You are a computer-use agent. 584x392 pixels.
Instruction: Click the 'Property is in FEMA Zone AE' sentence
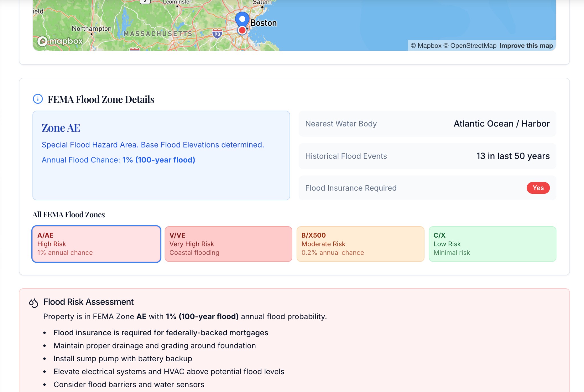coord(185,317)
